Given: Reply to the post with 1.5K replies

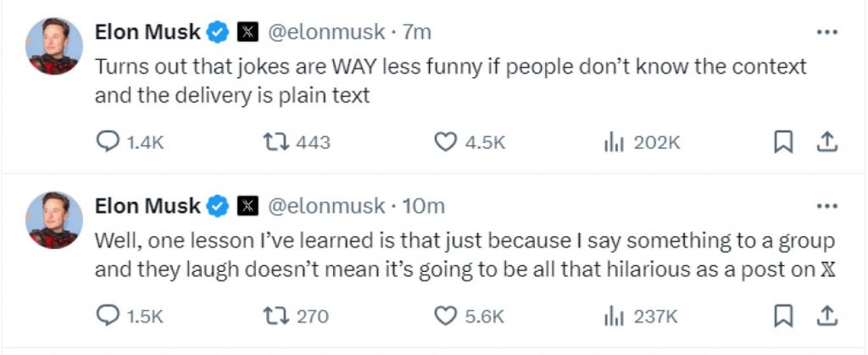Looking at the screenshot, I should 108,316.
